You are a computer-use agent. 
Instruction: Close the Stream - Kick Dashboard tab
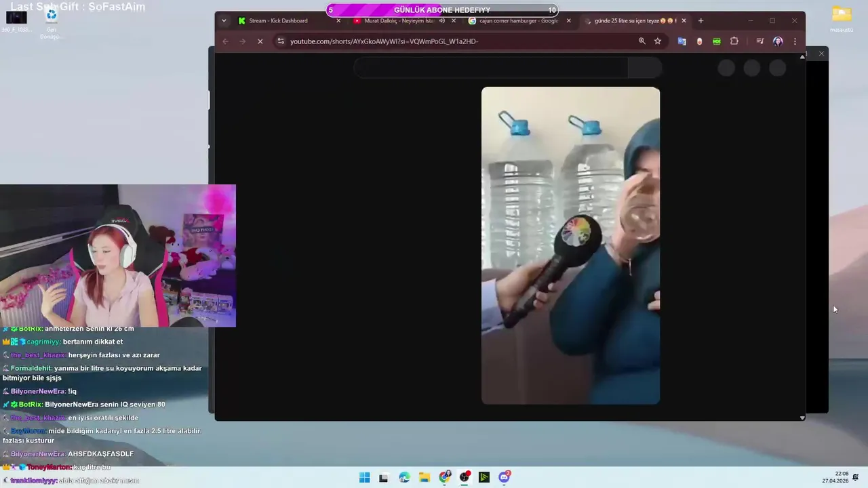coord(338,20)
